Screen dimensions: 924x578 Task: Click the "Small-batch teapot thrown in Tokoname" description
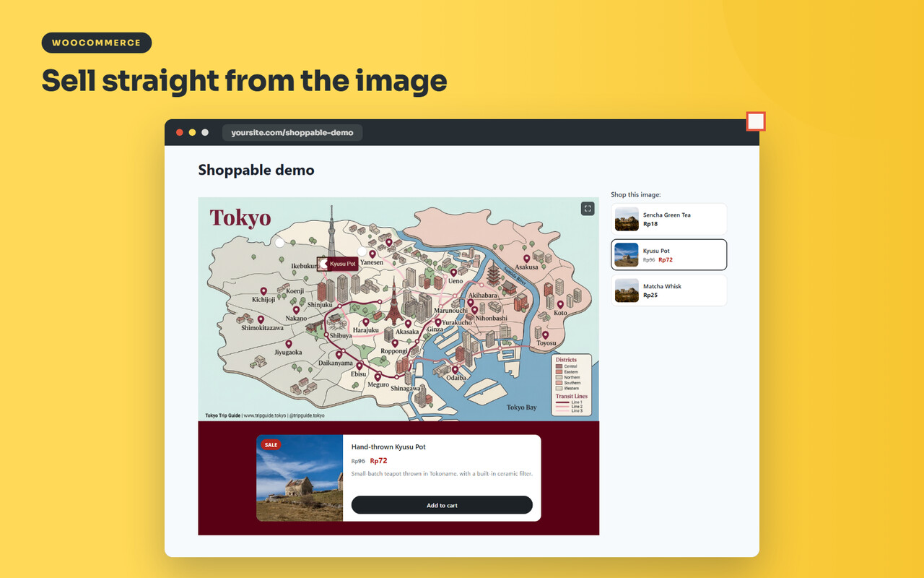point(442,474)
